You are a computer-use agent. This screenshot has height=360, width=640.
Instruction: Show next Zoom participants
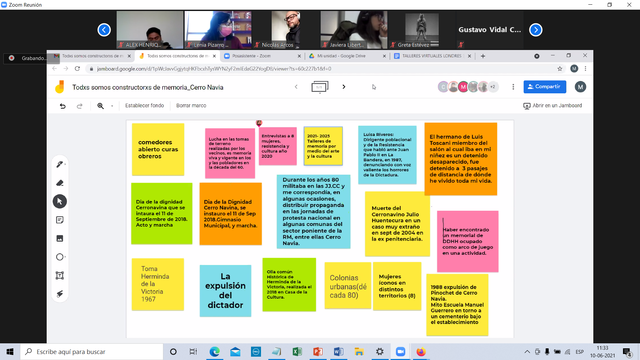tap(536, 30)
